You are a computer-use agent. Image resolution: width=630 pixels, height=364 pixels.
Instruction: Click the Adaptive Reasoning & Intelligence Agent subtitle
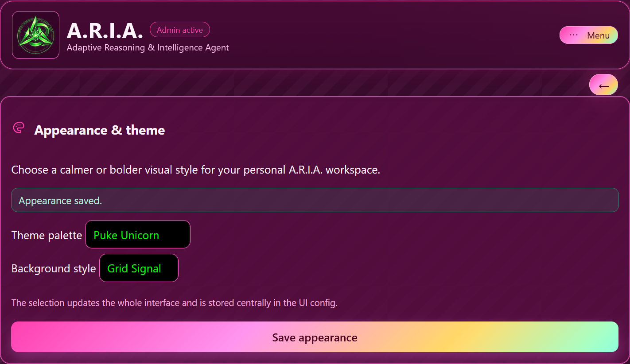click(148, 47)
